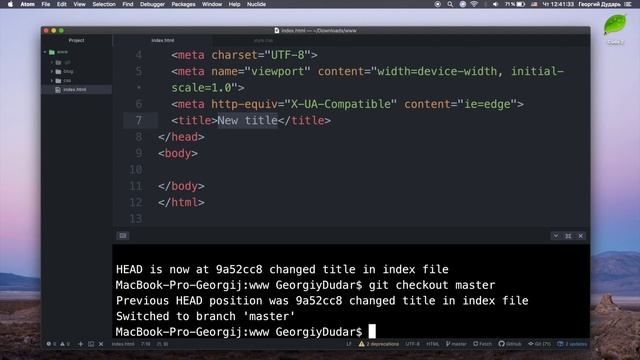This screenshot has height=360, width=640.
Task: Click the 'git checkout master' command text
Action: click(432, 285)
